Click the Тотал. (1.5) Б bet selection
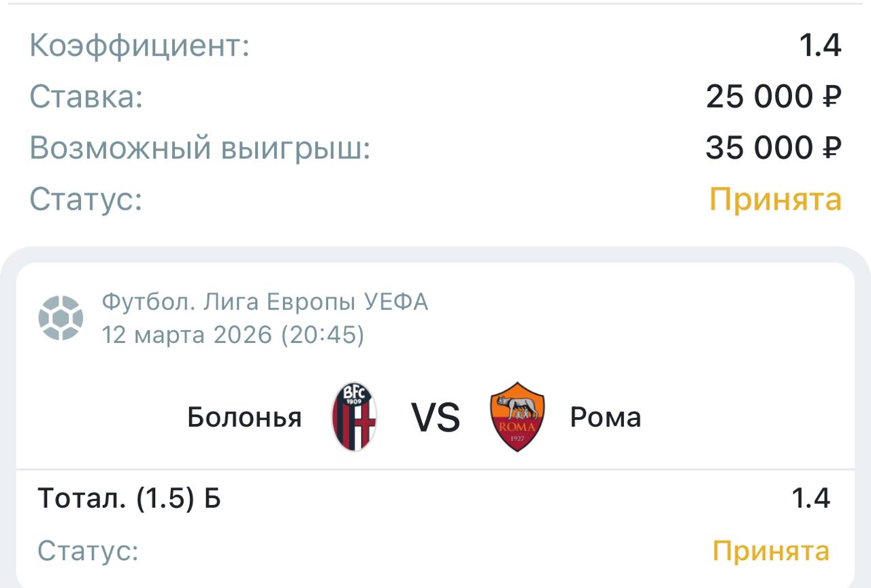 (129, 499)
